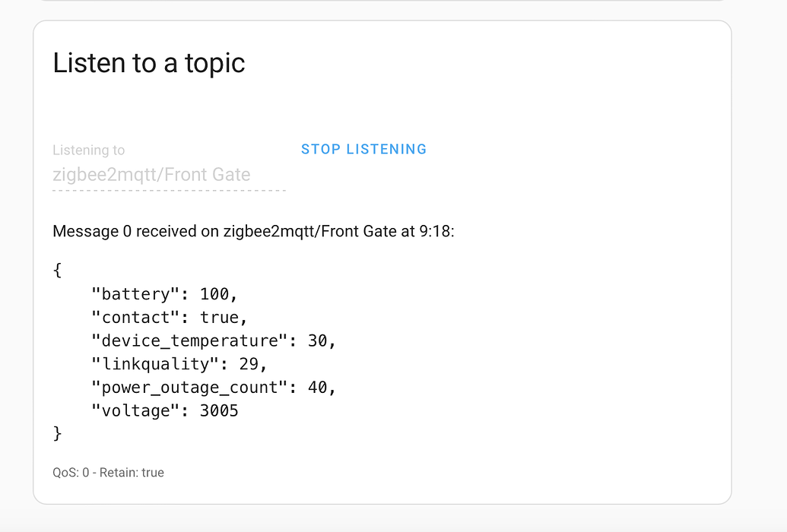Click the STOP LISTENING button

(363, 149)
